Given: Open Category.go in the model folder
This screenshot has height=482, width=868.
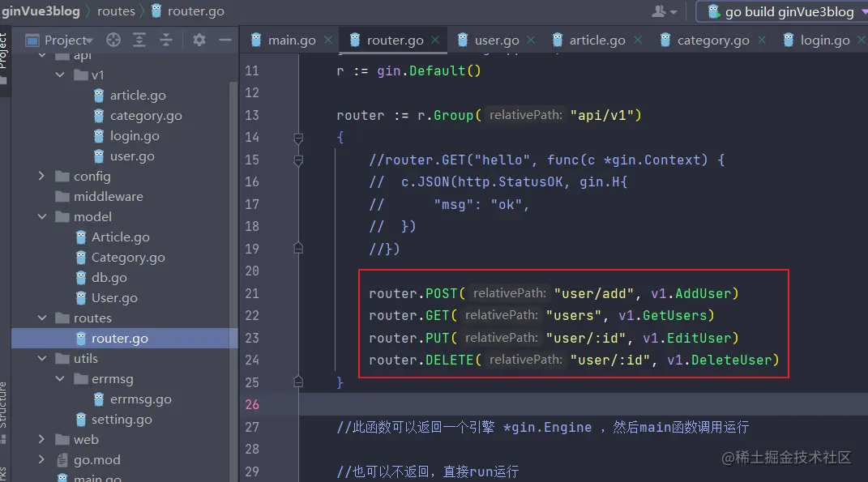Looking at the screenshot, I should tap(128, 258).
